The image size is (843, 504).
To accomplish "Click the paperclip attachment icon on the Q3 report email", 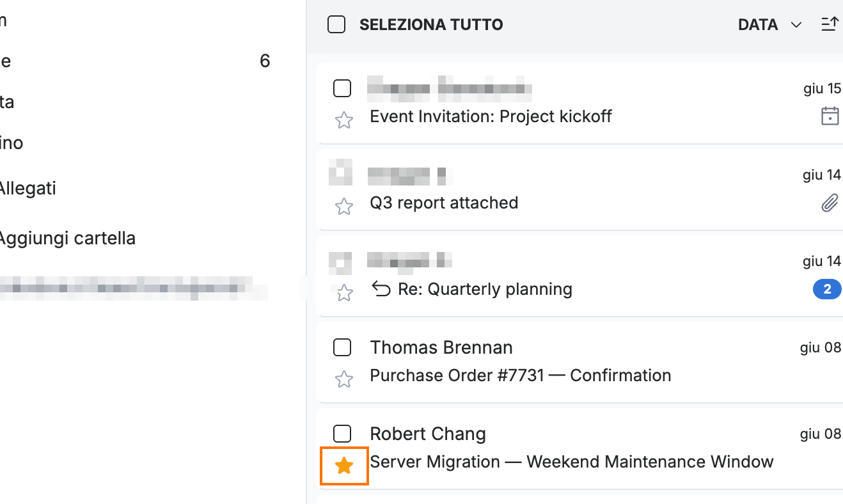I will click(830, 203).
